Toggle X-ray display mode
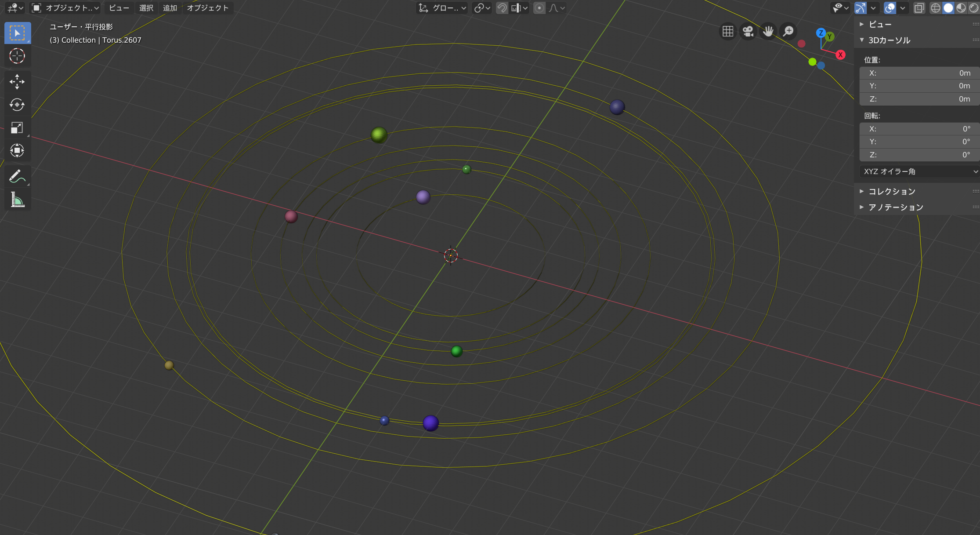This screenshot has width=980, height=535. point(919,8)
